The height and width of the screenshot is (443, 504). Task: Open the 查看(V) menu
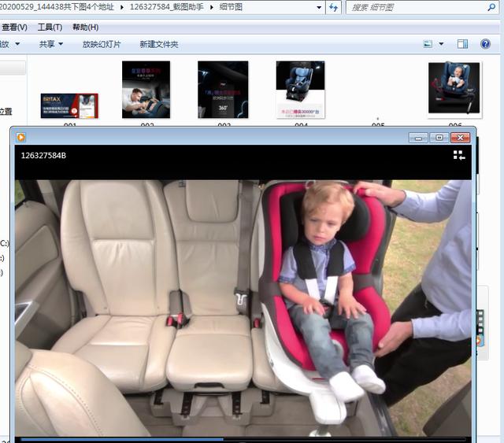tap(14, 27)
